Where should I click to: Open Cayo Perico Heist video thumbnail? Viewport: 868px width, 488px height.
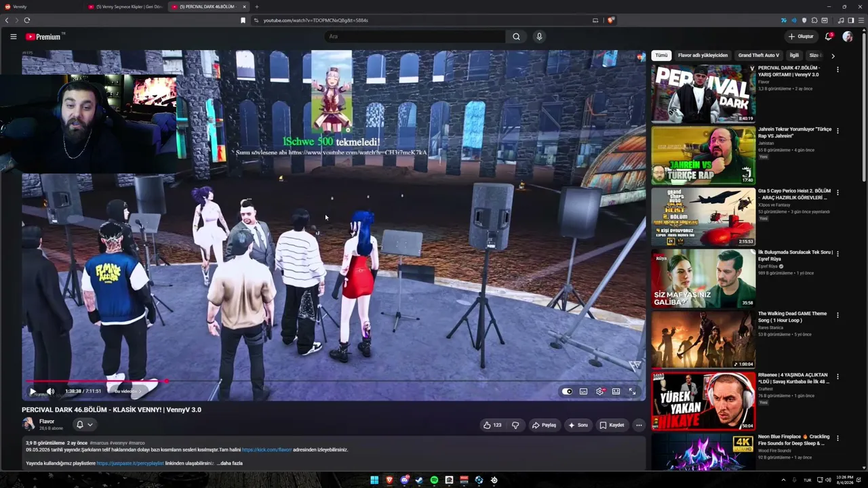(x=703, y=217)
